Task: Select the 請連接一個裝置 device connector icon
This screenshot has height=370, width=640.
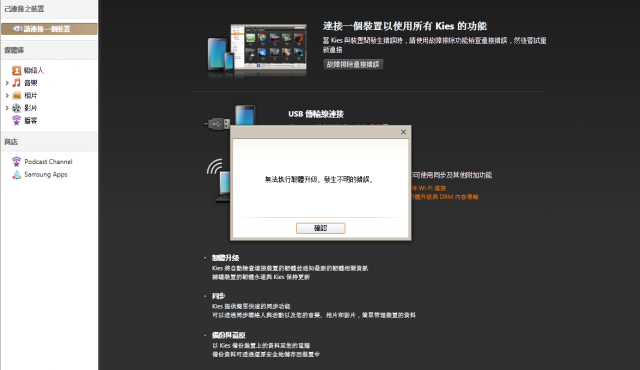Action: 17,29
